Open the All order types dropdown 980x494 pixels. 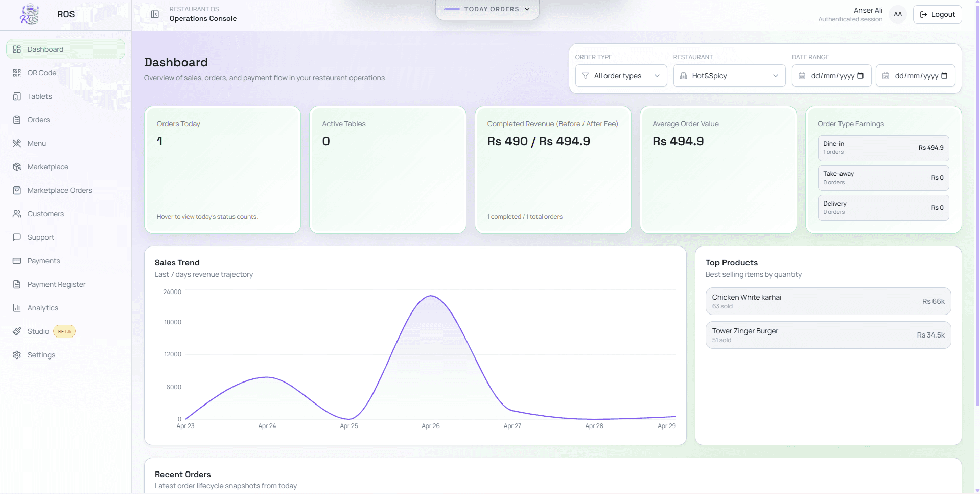pyautogui.click(x=621, y=76)
